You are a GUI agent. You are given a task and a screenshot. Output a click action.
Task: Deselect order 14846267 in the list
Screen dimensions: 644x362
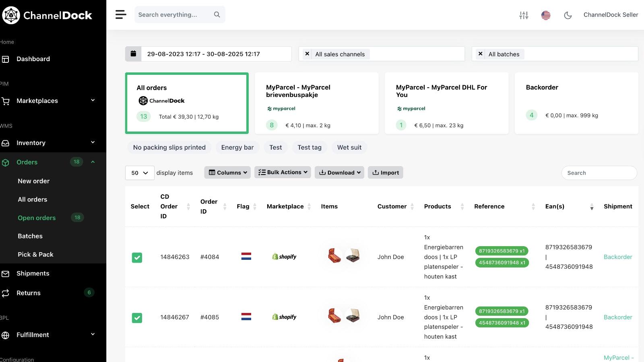pyautogui.click(x=137, y=318)
